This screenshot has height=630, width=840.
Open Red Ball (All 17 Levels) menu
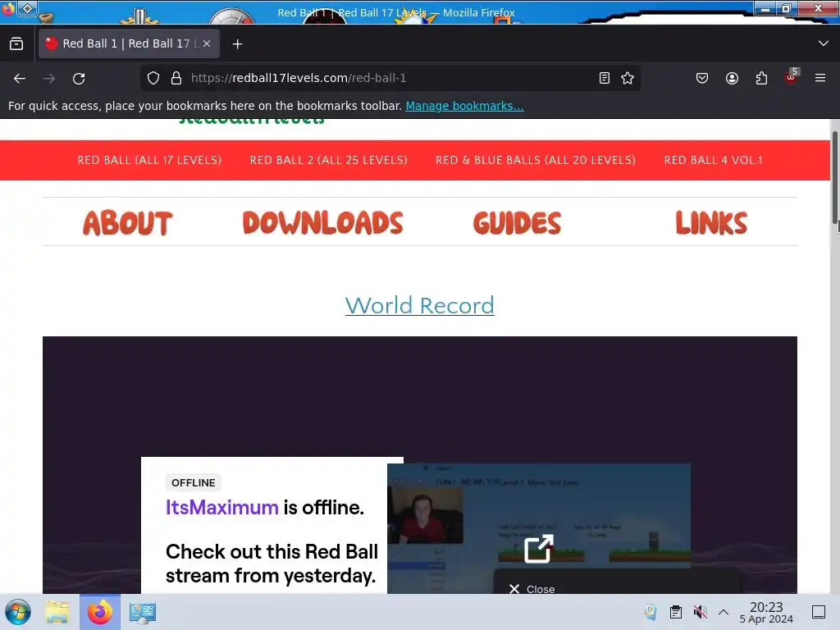[x=149, y=160]
